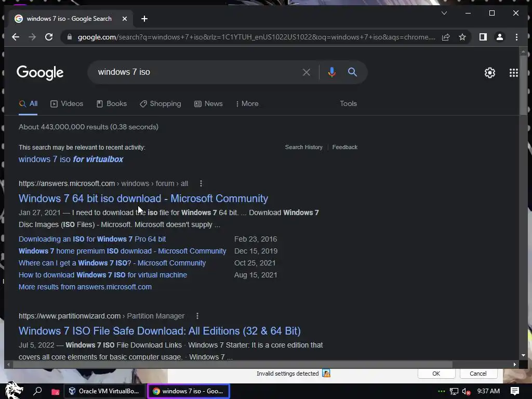The height and width of the screenshot is (399, 532).
Task: Switch to Shopping results
Action: pos(160,103)
